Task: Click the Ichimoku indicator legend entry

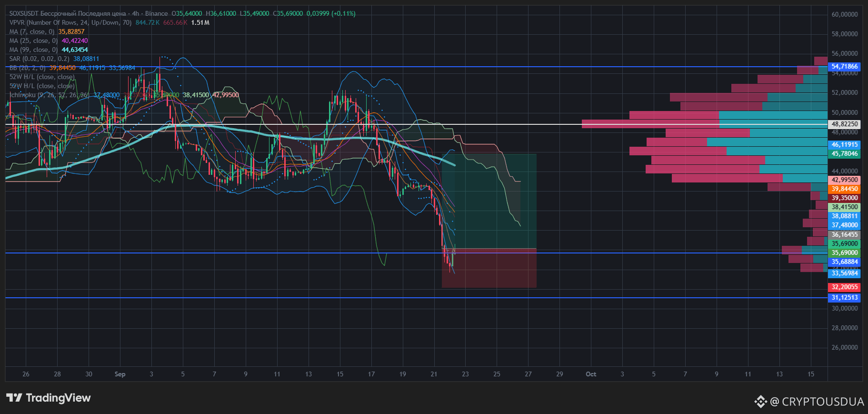Action: click(50, 95)
